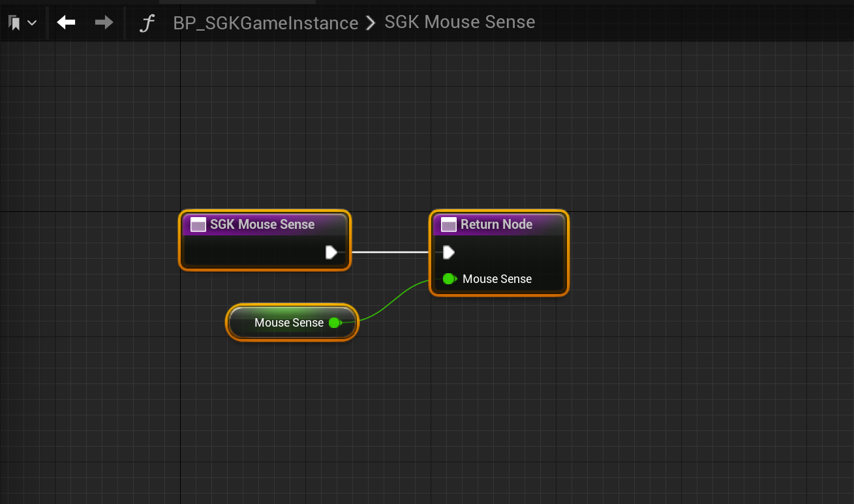The width and height of the screenshot is (854, 504).
Task: Navigate back with the left arrow
Action: 66,23
